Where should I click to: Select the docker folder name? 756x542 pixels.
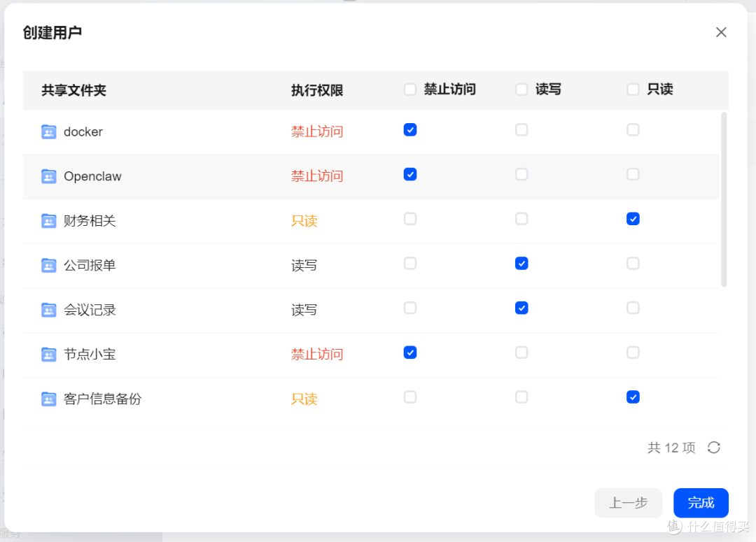tap(83, 132)
